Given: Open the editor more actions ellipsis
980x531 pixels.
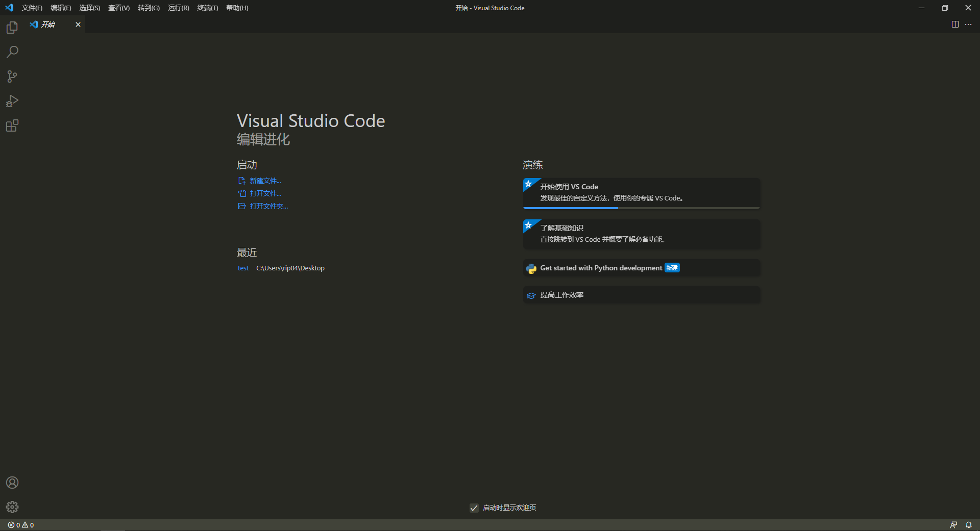Looking at the screenshot, I should (x=968, y=24).
